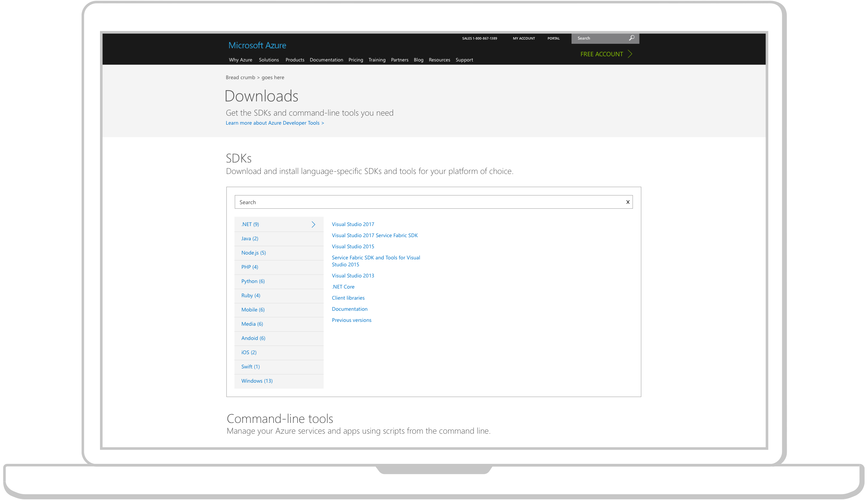Screen dimensions: 868x500
Task: Open the Products menu
Action: click(295, 60)
